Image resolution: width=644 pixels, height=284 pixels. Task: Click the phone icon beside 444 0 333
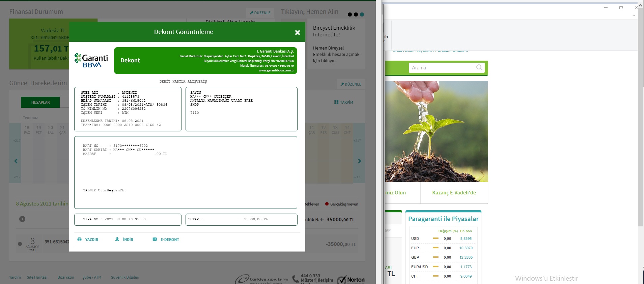[296, 279]
